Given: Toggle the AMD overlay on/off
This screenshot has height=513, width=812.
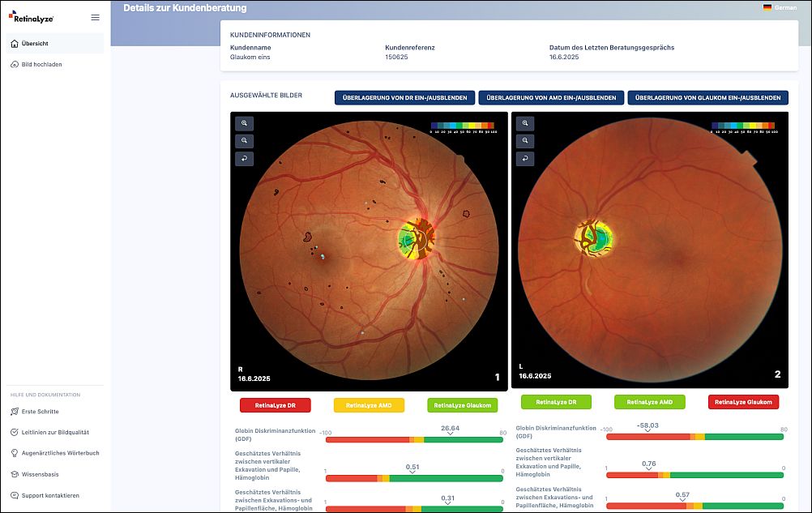Looking at the screenshot, I should click(551, 97).
